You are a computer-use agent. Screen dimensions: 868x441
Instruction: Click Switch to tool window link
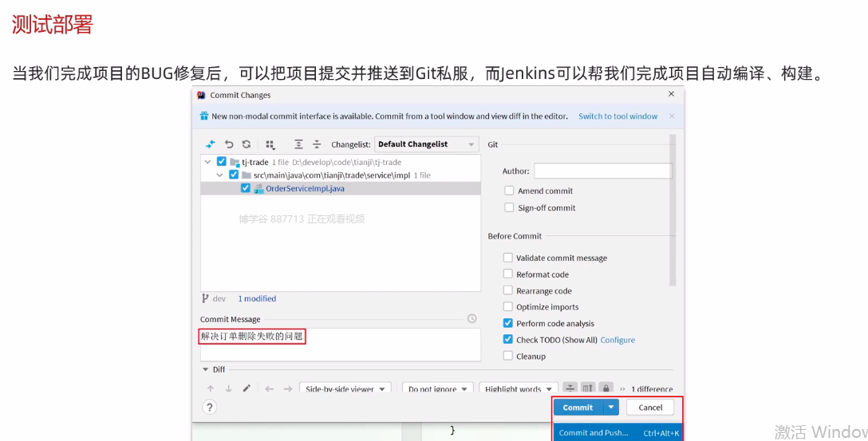coord(617,116)
